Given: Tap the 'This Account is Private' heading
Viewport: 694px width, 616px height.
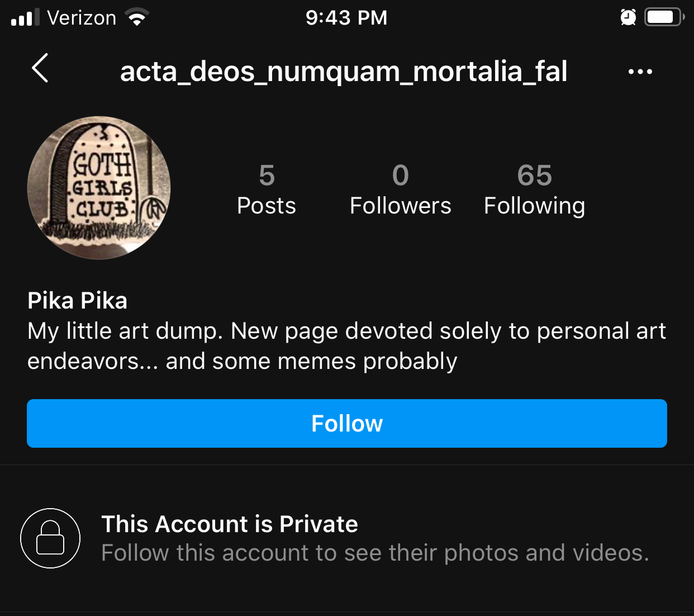Looking at the screenshot, I should click(229, 524).
